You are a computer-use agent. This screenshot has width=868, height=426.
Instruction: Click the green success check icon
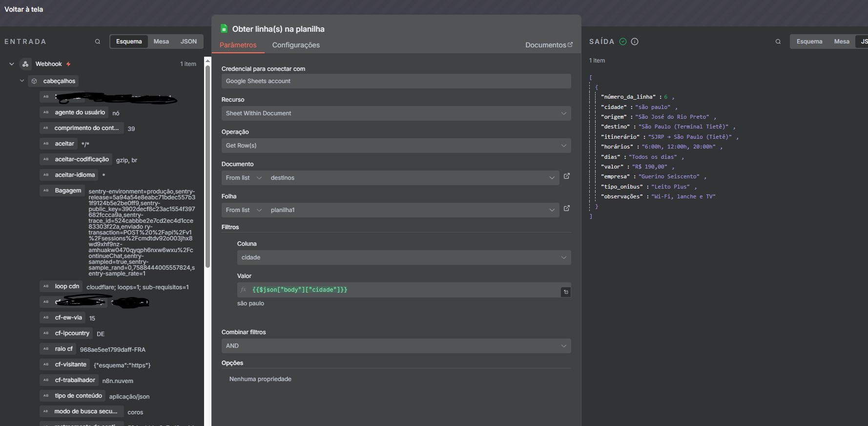pos(623,42)
